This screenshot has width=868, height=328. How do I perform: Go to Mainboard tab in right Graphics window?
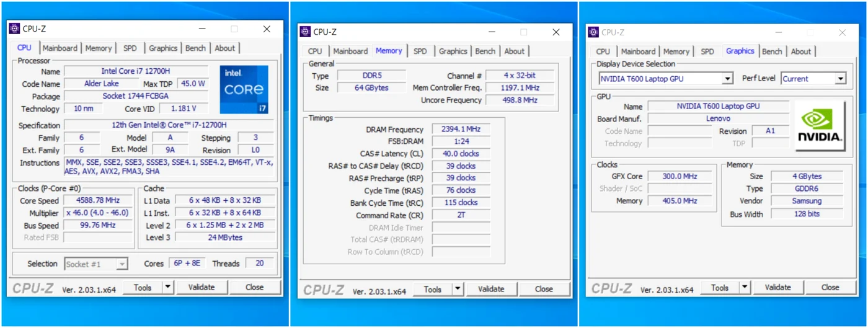[x=638, y=51]
